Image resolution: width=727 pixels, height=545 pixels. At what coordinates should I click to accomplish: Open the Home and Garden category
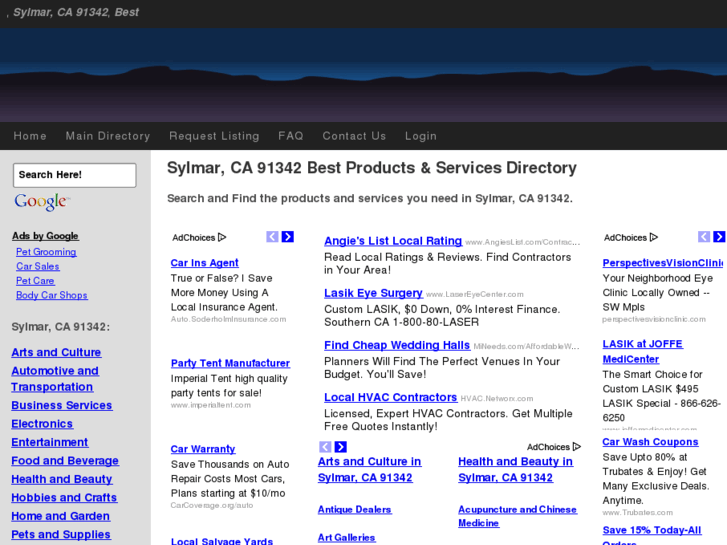coord(60,516)
